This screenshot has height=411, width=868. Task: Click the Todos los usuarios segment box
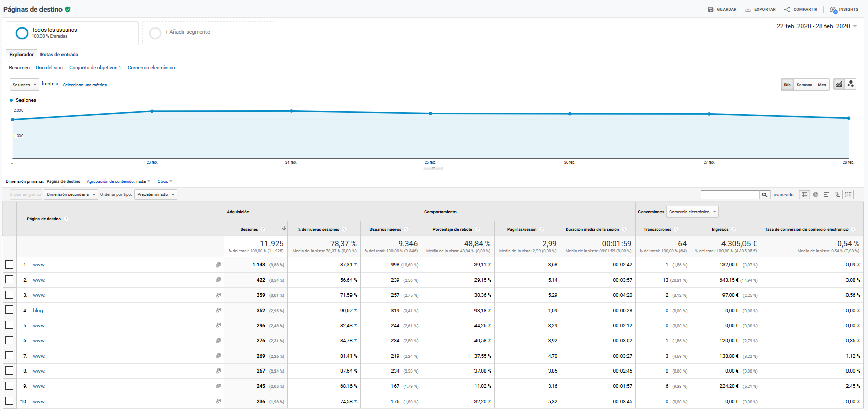click(x=72, y=33)
